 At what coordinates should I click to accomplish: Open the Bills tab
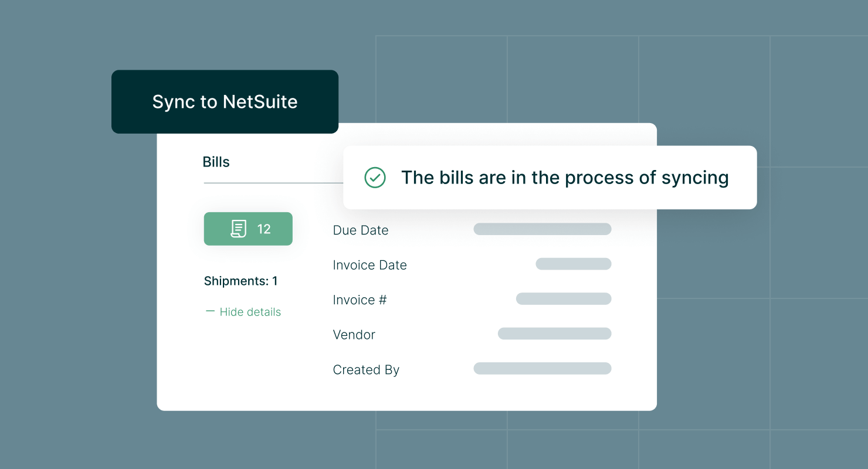[216, 162]
